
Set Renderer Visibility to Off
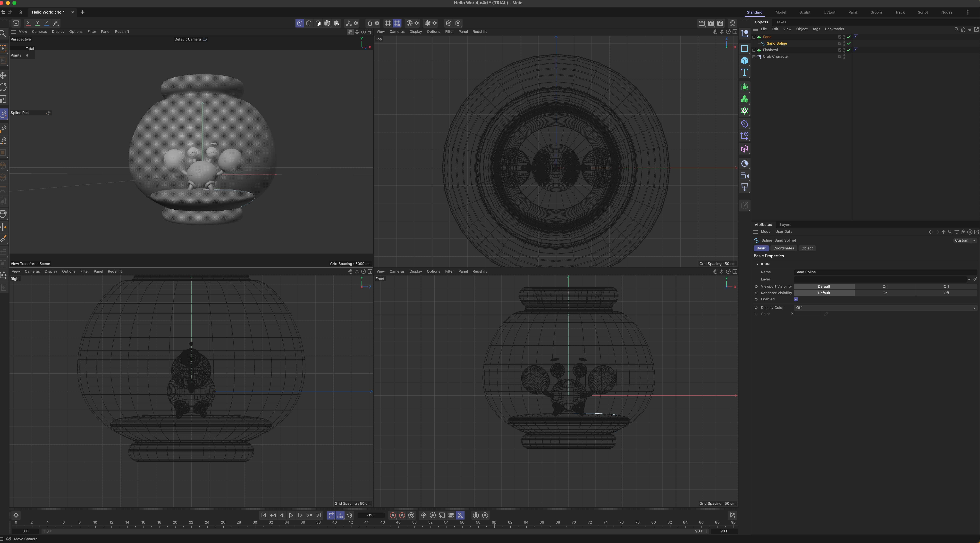tap(946, 293)
